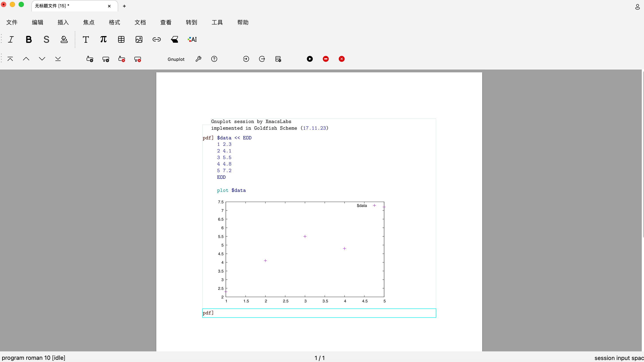
Task: Open the 插入 menu
Action: pos(63,23)
